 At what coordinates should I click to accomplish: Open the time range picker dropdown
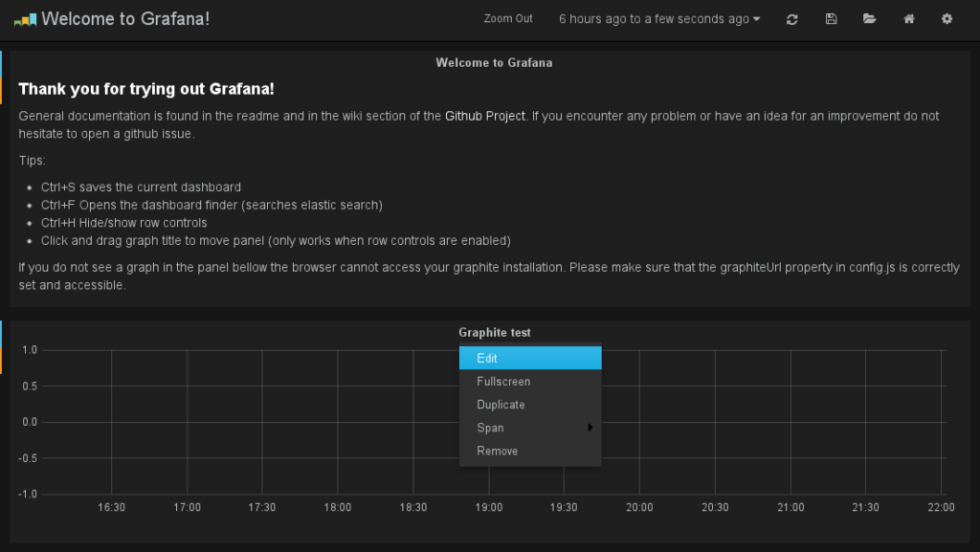(659, 19)
